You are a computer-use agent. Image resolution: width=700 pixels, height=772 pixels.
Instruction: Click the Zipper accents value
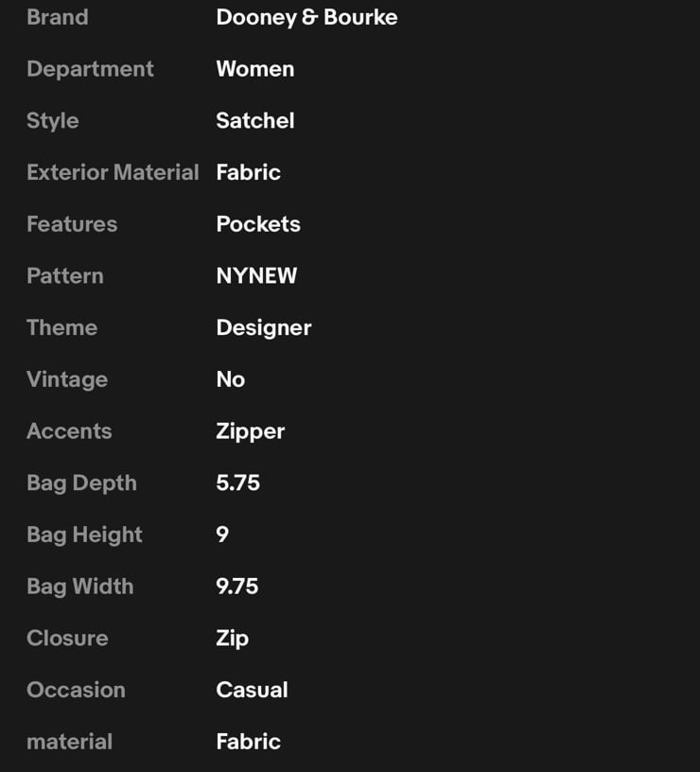click(x=250, y=431)
